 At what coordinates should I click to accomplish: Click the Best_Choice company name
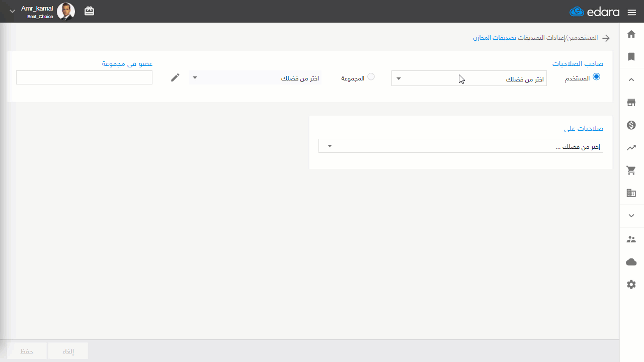click(40, 17)
